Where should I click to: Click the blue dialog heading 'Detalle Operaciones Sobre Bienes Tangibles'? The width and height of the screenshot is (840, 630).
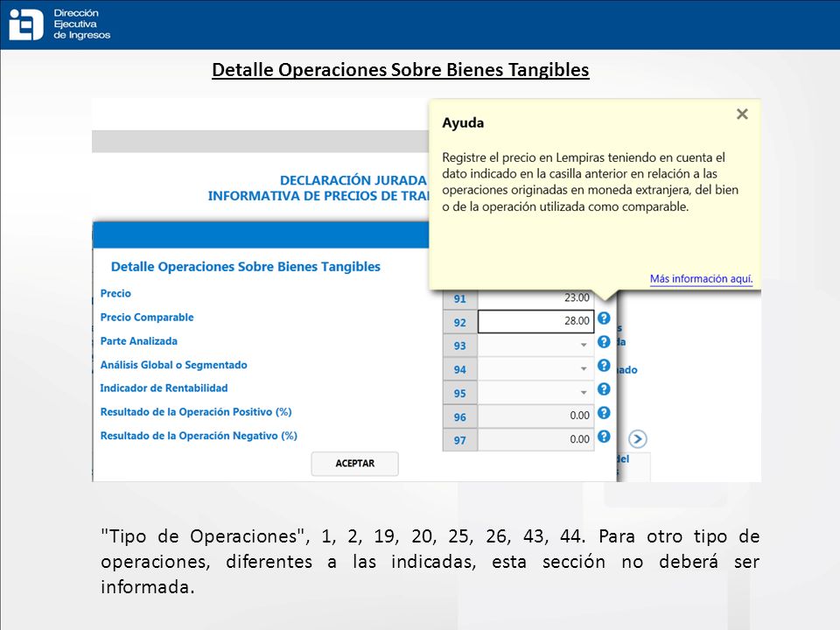(246, 267)
